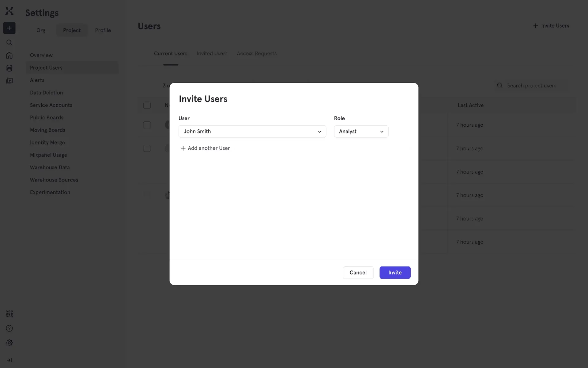588x368 pixels.
Task: Click the Mixpanel logo icon
Action: tap(9, 11)
